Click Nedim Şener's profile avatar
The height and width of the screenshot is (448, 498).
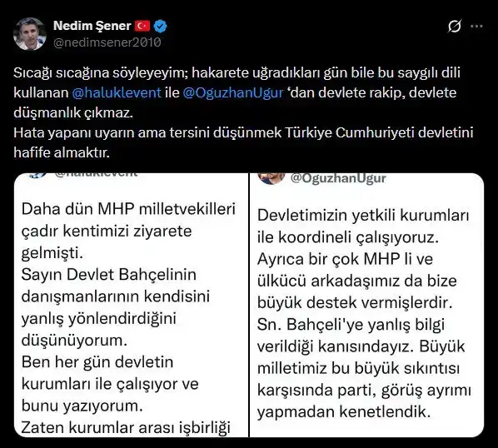(x=30, y=34)
